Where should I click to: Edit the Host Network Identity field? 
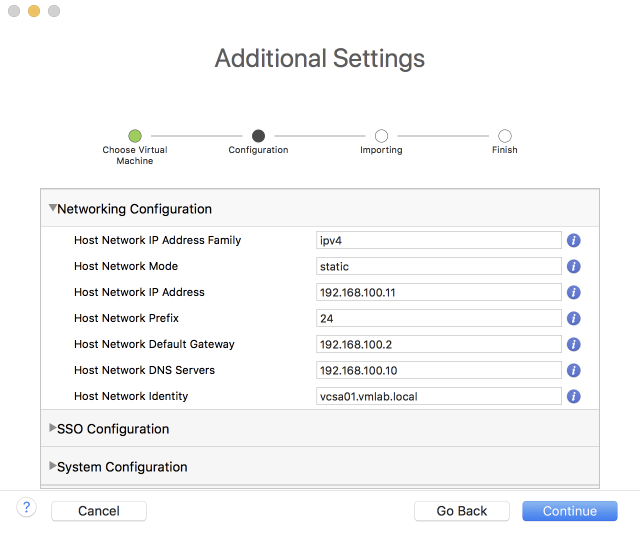[x=438, y=396]
